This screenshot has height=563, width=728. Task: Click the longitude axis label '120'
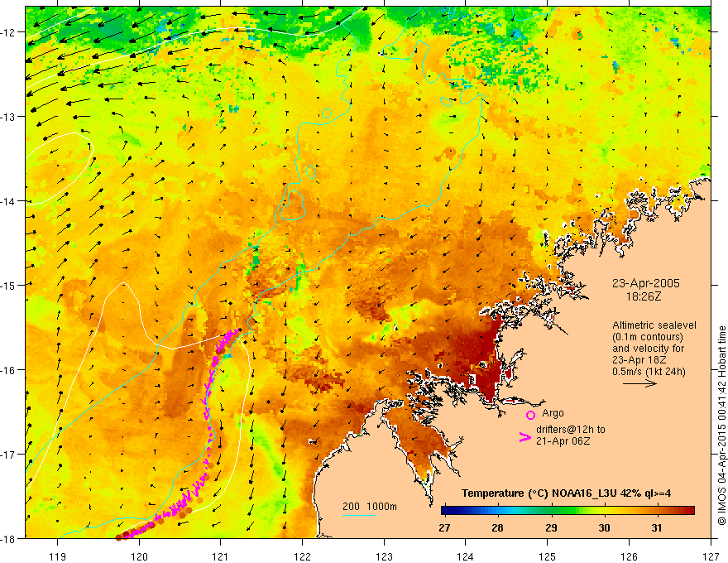139,557
